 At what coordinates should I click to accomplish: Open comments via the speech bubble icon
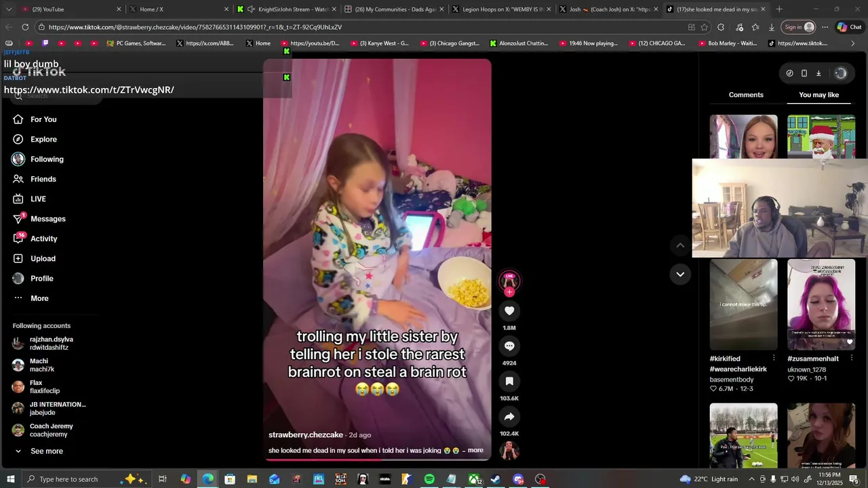509,346
